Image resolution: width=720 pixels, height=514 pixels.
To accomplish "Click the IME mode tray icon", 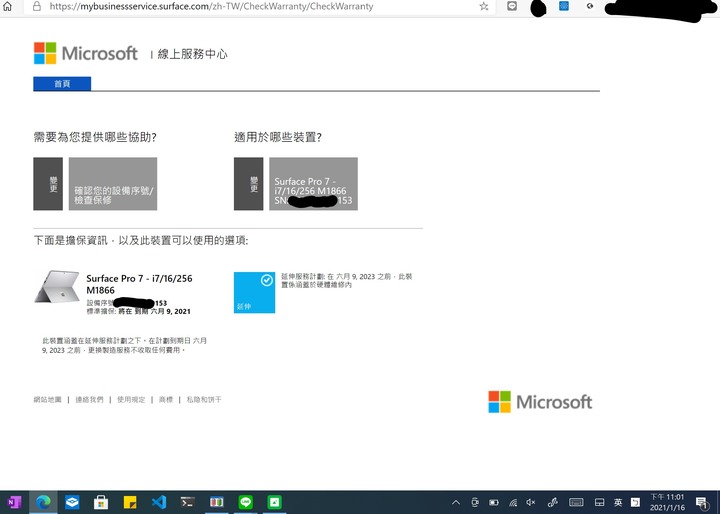I will 635,503.
